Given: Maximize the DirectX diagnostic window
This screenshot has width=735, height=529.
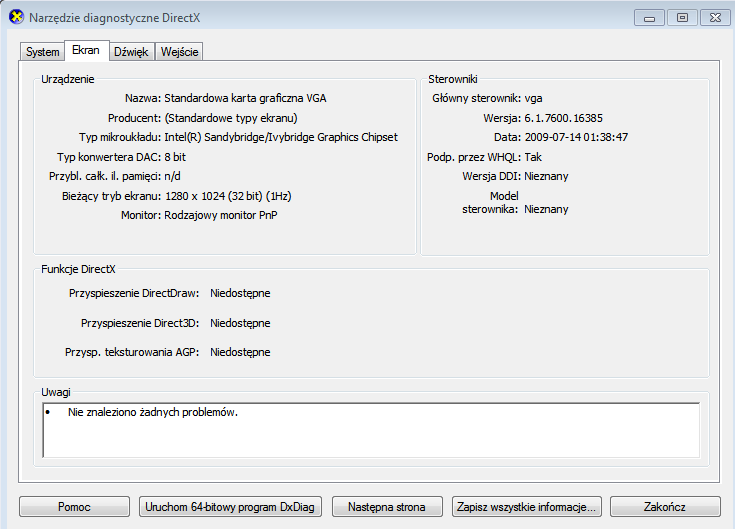Looking at the screenshot, I should [x=682, y=18].
